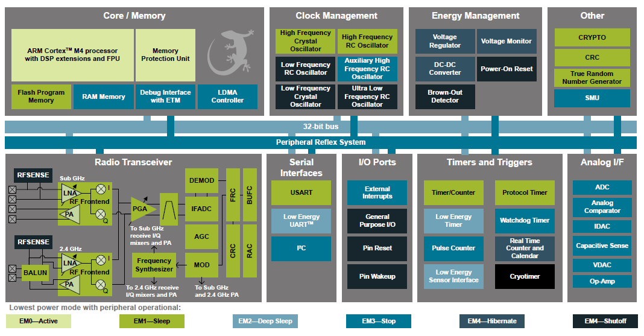Click the LDMA Controller block
Screen dimensions: 644x336
point(227,97)
